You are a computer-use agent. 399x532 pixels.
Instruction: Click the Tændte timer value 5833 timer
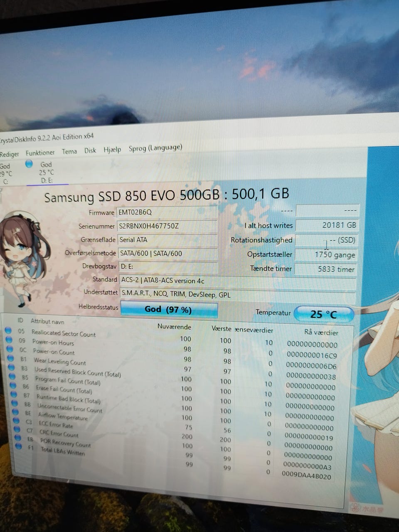coord(326,269)
